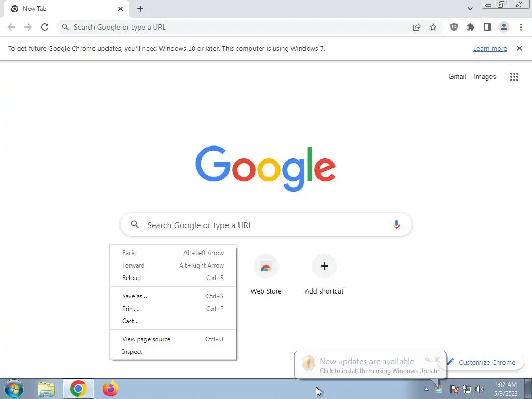The width and height of the screenshot is (532, 399).
Task: Choose Inspect from context menu
Action: pyautogui.click(x=172, y=352)
